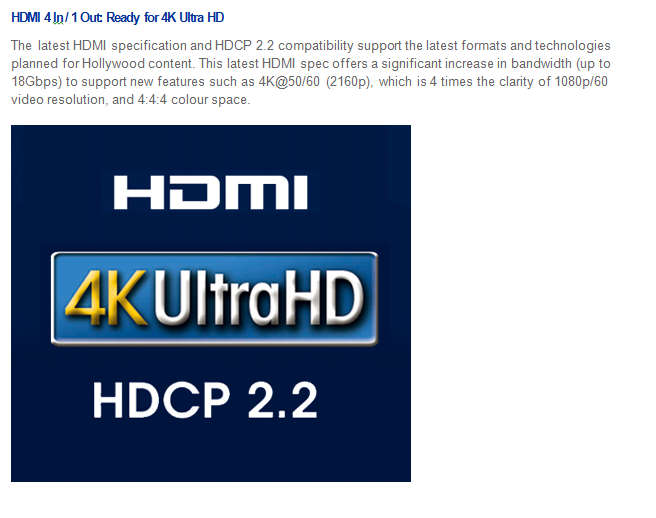Click the words colour space in paragraph
Image resolution: width=656 pixels, height=518 pixels.
coord(210,100)
